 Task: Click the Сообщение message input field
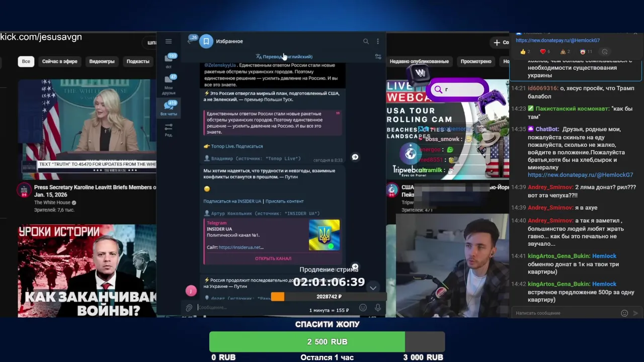[x=276, y=307]
